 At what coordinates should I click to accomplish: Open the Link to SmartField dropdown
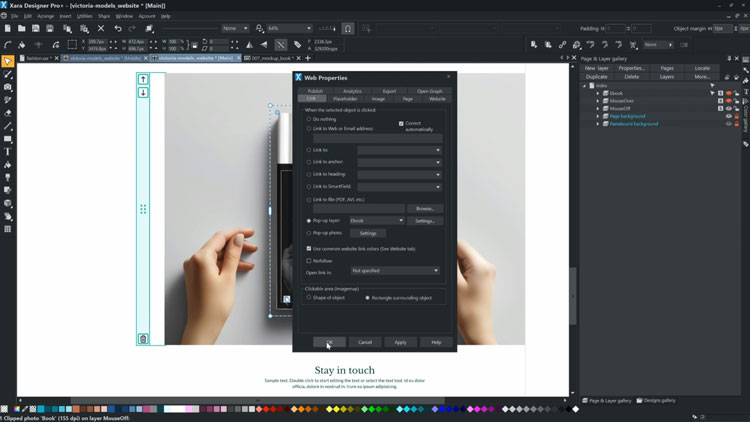(399, 187)
